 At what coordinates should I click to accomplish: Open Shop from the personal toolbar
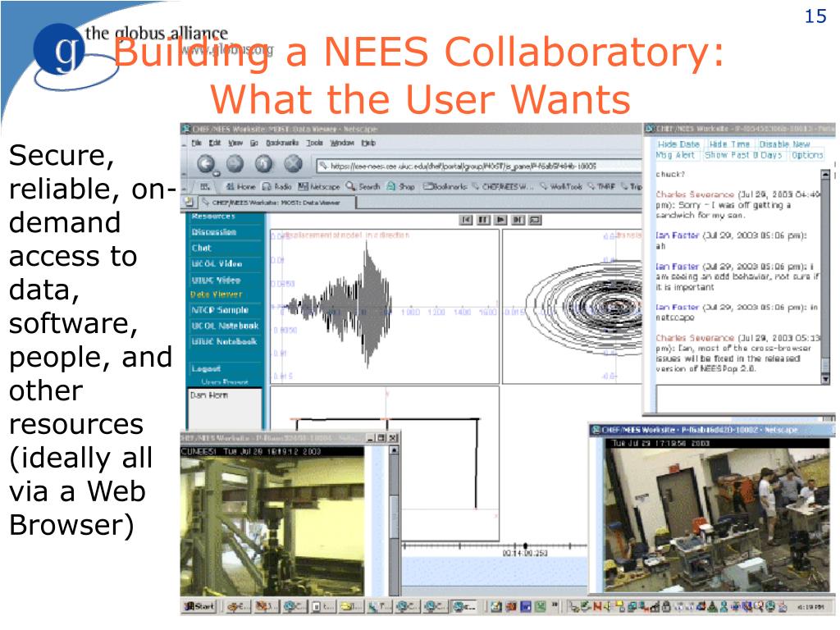[400, 186]
